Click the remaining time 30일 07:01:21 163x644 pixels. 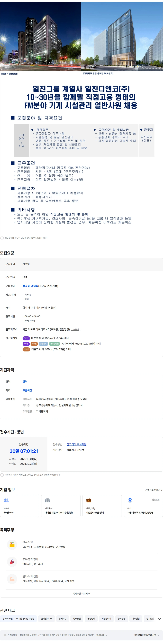(24, 451)
